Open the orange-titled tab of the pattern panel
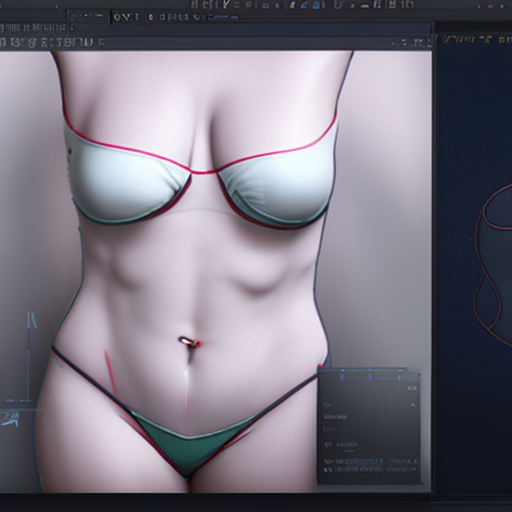 (x=467, y=40)
